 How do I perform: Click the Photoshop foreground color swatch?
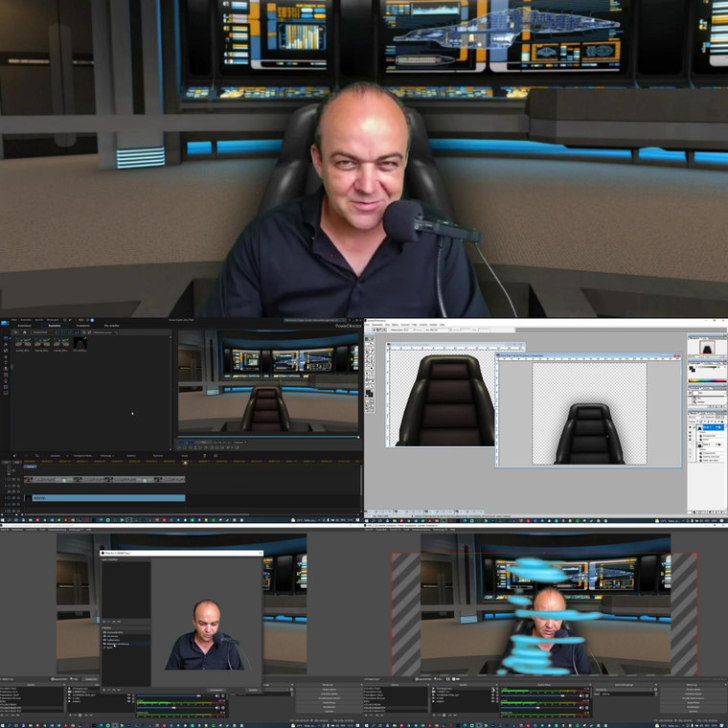click(368, 392)
